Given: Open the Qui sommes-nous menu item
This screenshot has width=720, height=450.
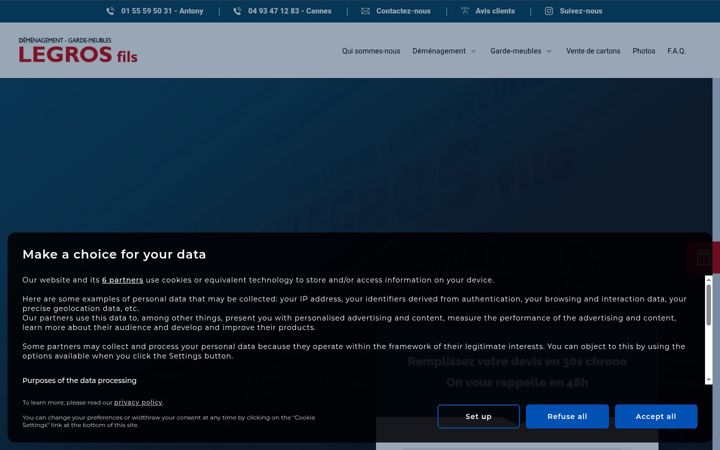Looking at the screenshot, I should (371, 51).
